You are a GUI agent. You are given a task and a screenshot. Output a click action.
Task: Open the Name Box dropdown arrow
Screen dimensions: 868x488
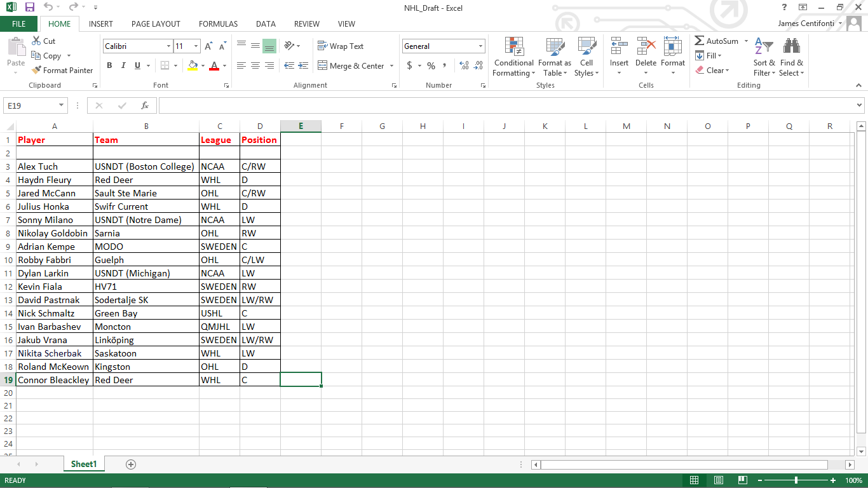(62, 105)
